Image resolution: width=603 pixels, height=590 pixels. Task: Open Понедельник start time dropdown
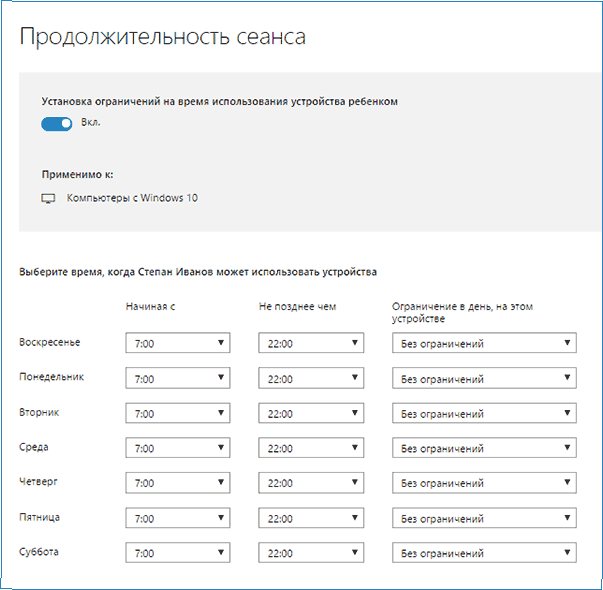pyautogui.click(x=178, y=378)
